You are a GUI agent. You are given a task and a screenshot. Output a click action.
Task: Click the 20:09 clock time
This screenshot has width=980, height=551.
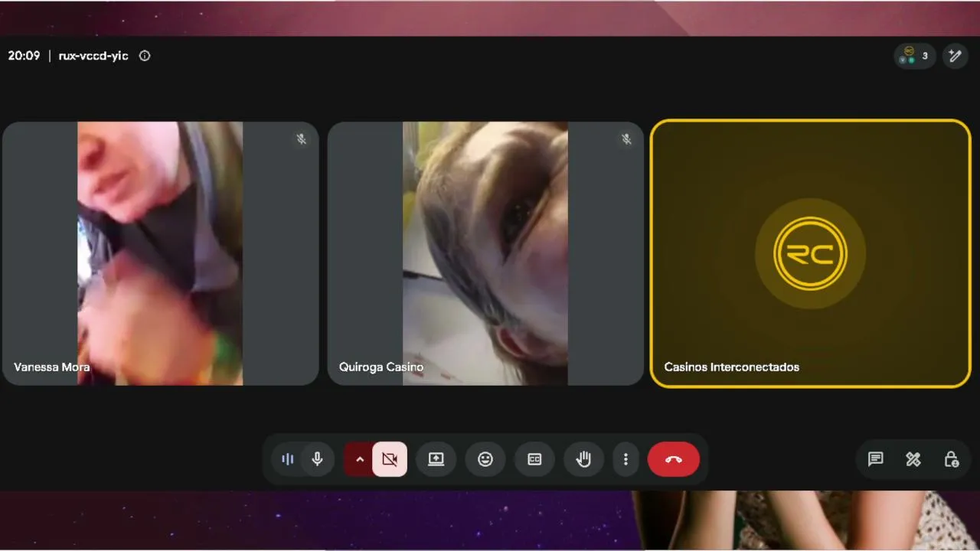pos(24,56)
